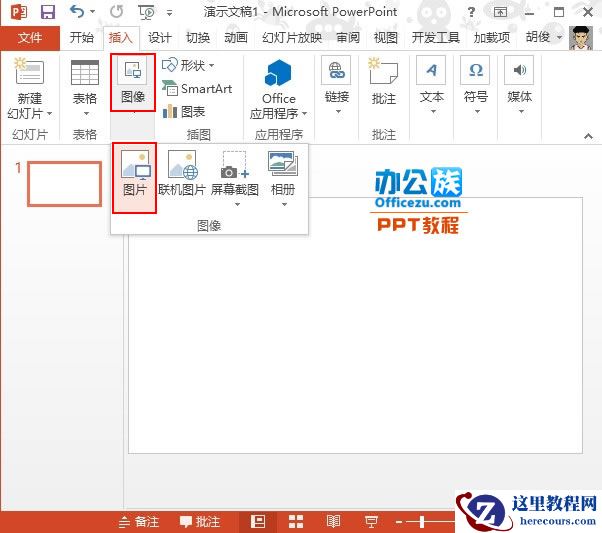Open the 媒体 media group
The image size is (602, 533).
click(519, 85)
